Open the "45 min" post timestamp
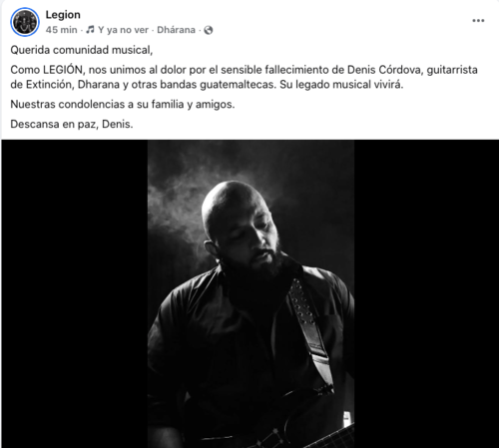This screenshot has height=448, width=499. click(62, 30)
